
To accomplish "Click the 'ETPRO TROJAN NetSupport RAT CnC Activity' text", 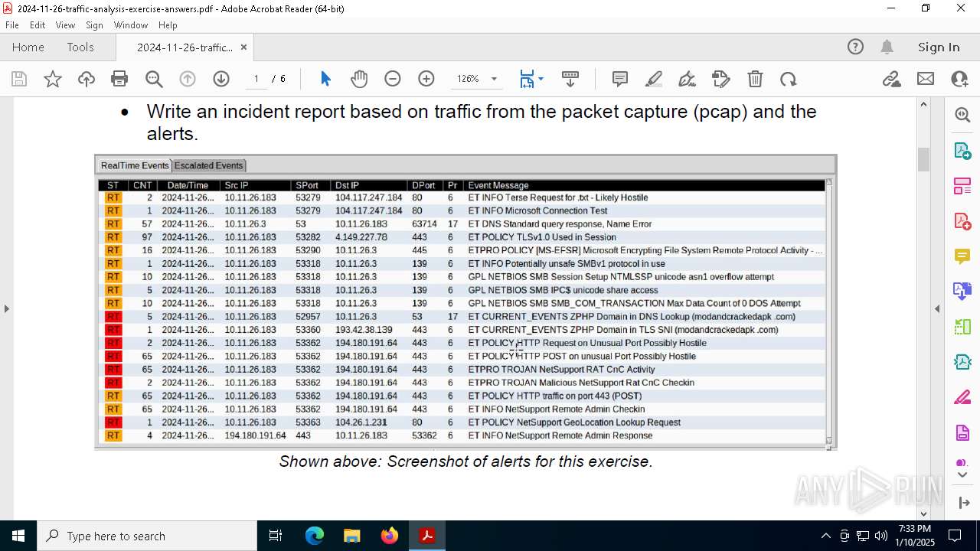I will click(x=561, y=370).
